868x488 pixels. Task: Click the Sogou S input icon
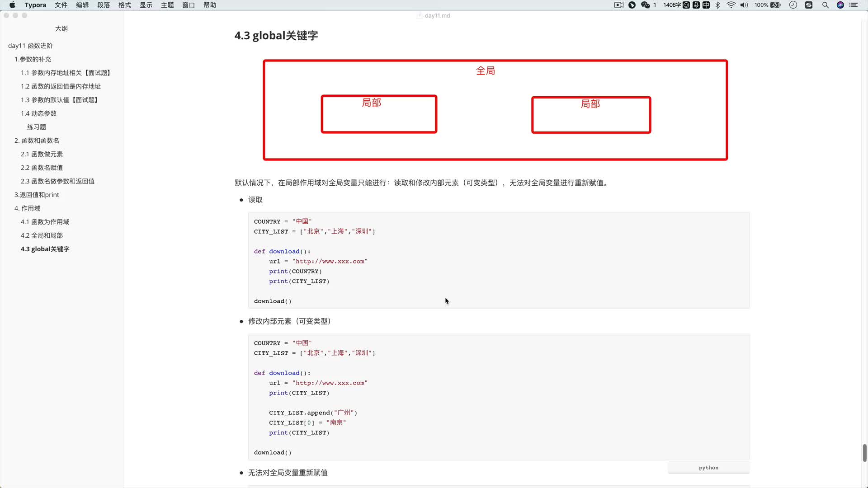[x=809, y=5]
